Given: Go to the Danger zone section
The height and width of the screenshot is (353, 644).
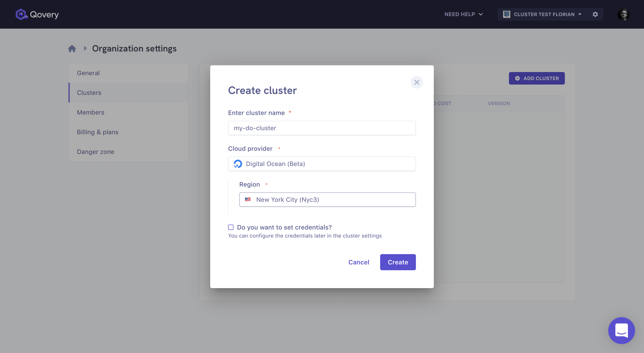Looking at the screenshot, I should (x=95, y=152).
